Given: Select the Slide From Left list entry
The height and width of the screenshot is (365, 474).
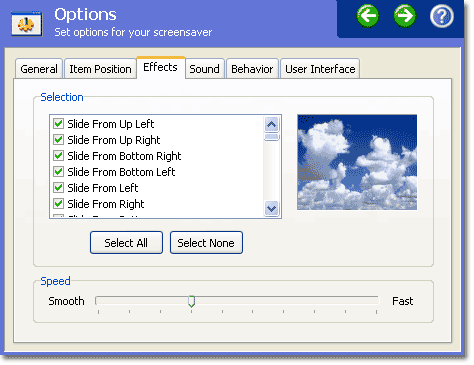Looking at the screenshot, I should [x=103, y=188].
